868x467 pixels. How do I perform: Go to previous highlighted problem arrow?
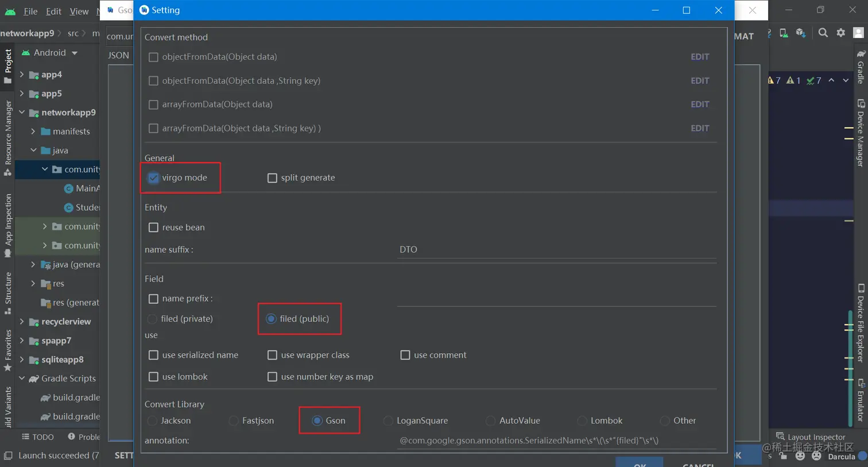(831, 80)
